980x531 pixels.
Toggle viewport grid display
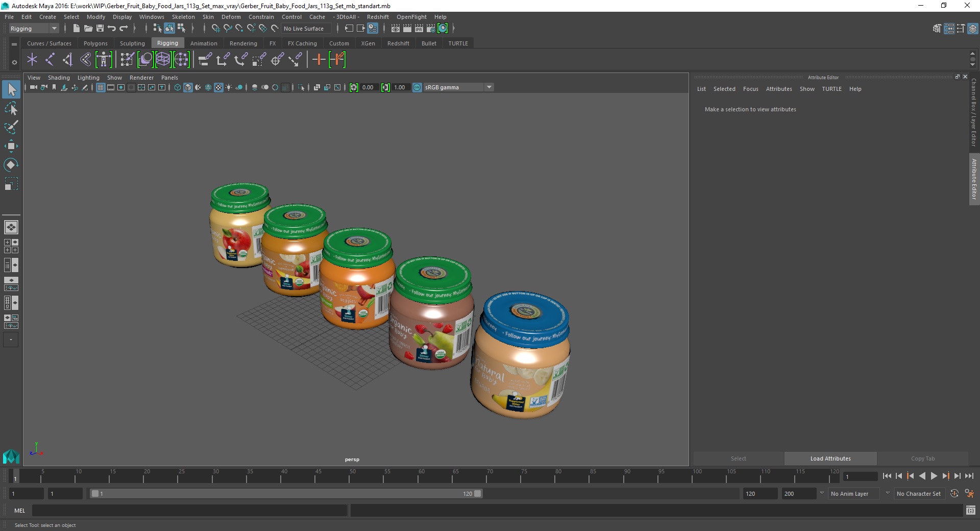(x=101, y=87)
